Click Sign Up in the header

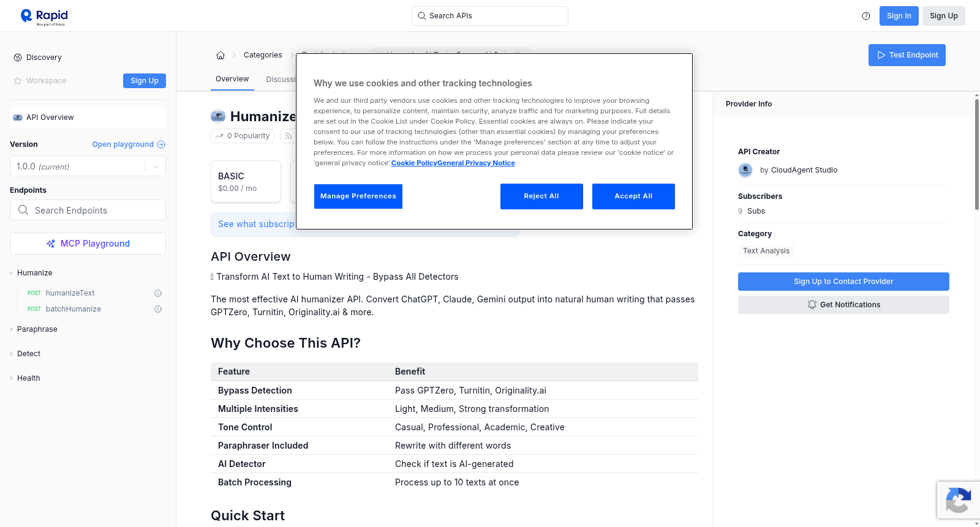pos(944,16)
